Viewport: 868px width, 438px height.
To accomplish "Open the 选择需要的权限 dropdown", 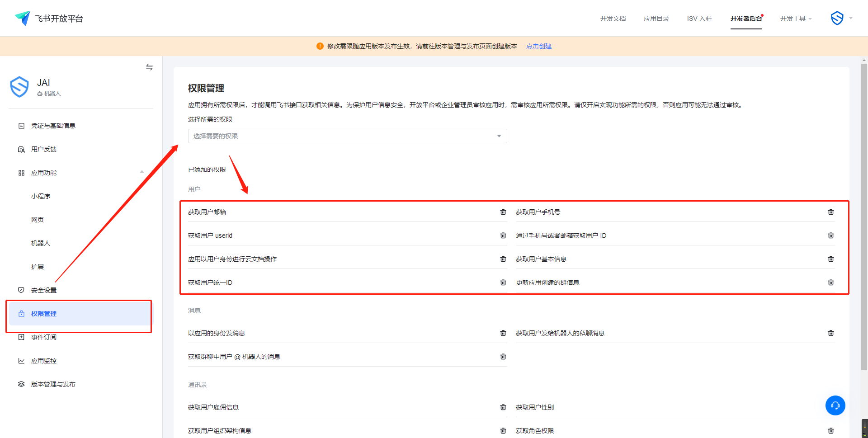I will (347, 136).
